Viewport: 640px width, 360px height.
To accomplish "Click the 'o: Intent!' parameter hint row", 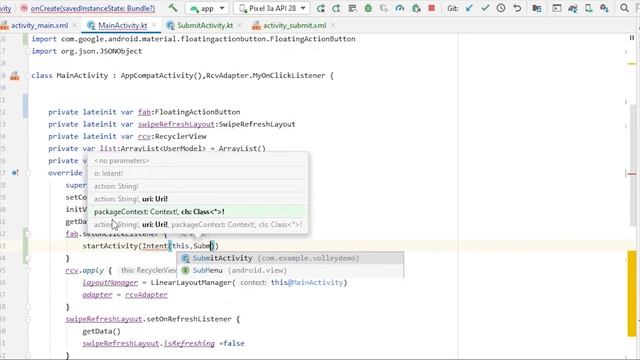I will coord(198,173).
